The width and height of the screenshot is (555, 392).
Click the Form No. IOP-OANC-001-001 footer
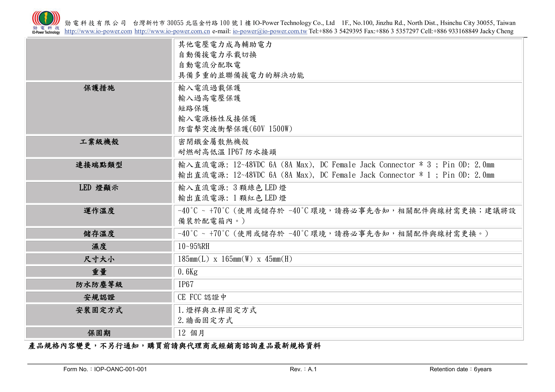[x=105, y=369]
